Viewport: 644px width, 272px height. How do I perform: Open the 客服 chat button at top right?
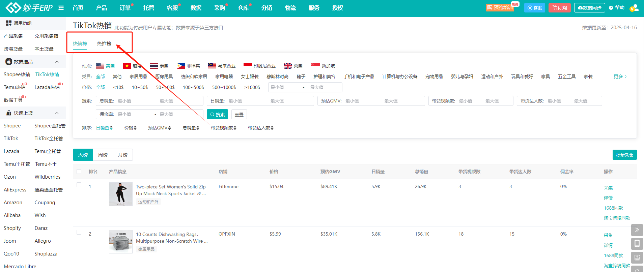(535, 8)
